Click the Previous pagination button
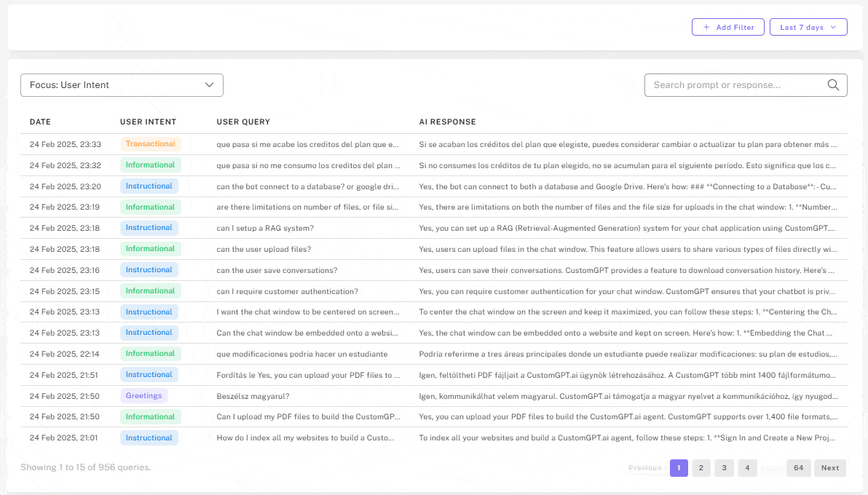This screenshot has width=868, height=495. [x=644, y=468]
